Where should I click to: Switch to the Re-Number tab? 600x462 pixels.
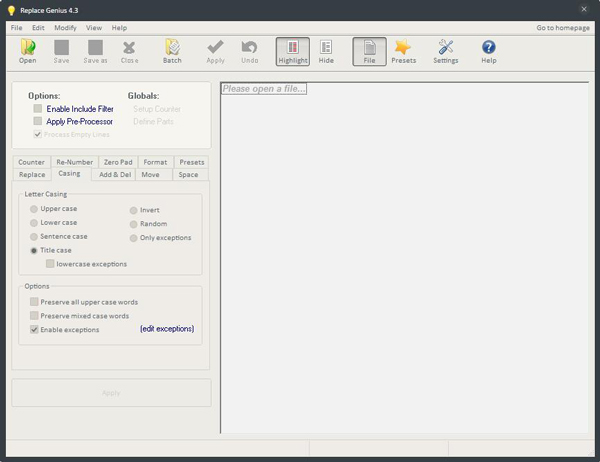(x=75, y=162)
